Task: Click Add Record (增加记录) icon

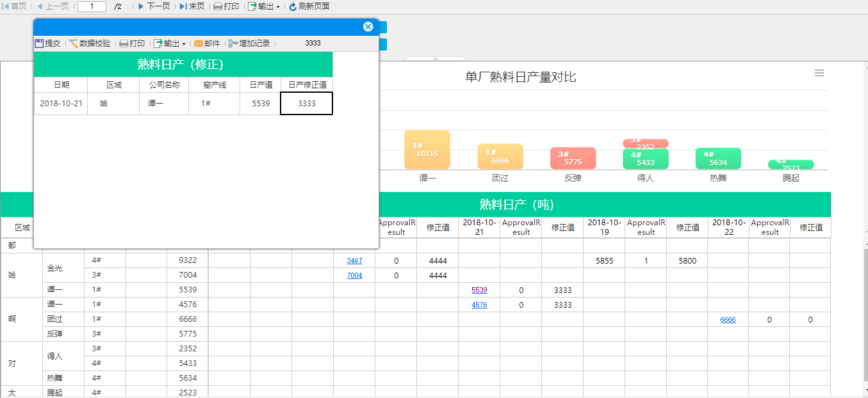Action: tap(233, 44)
